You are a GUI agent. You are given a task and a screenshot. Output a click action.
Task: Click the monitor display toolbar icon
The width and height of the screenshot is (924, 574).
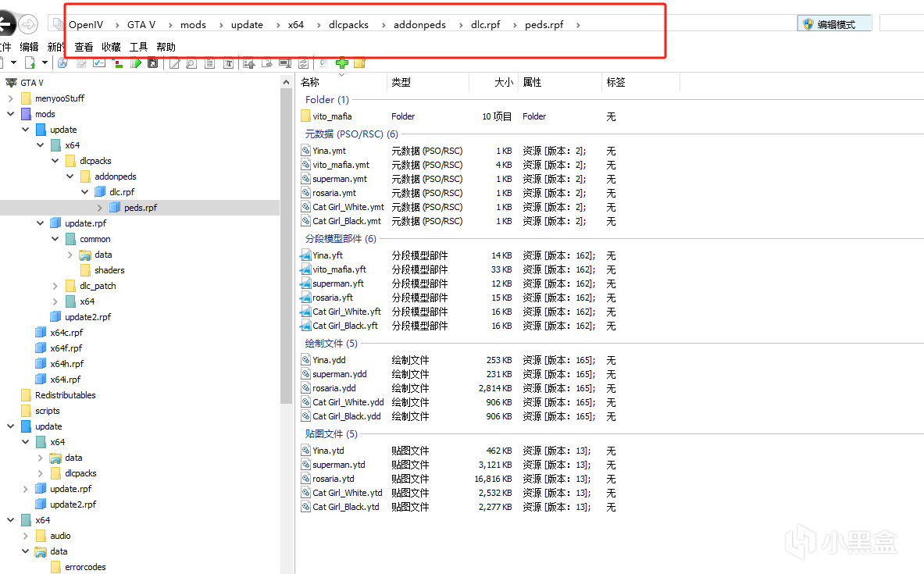coord(285,63)
